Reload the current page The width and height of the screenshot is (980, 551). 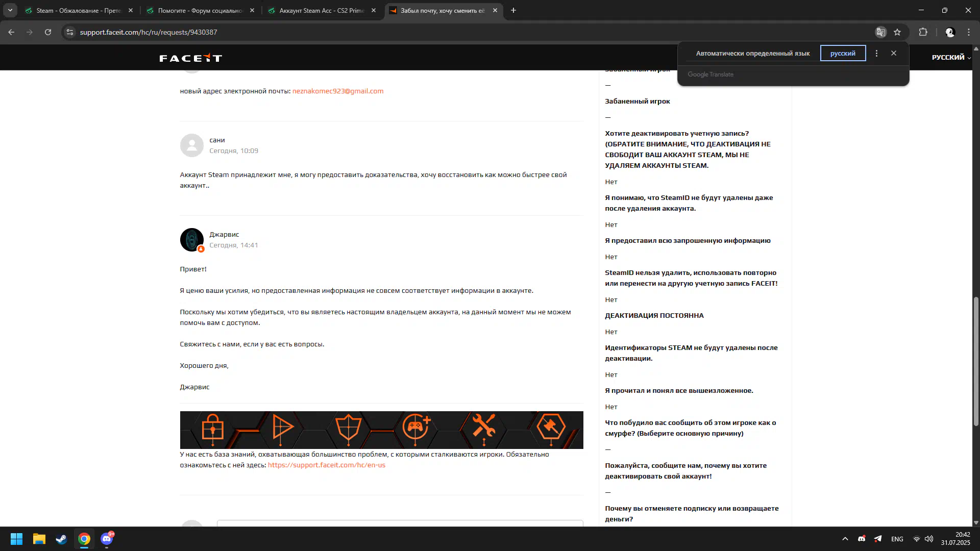(x=48, y=32)
